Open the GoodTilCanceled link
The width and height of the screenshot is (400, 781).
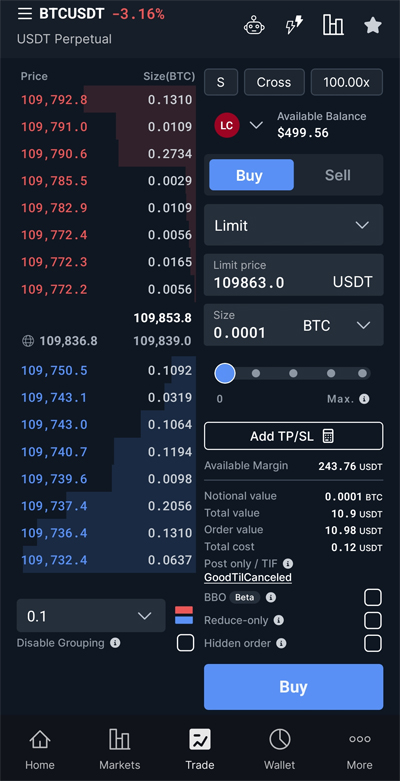point(248,578)
